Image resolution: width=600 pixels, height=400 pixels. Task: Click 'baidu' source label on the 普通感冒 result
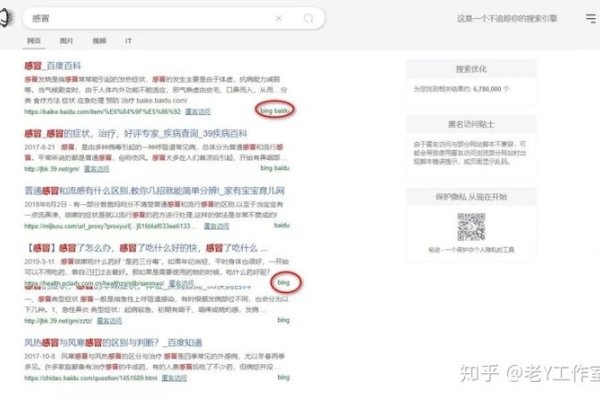pyautogui.click(x=282, y=225)
